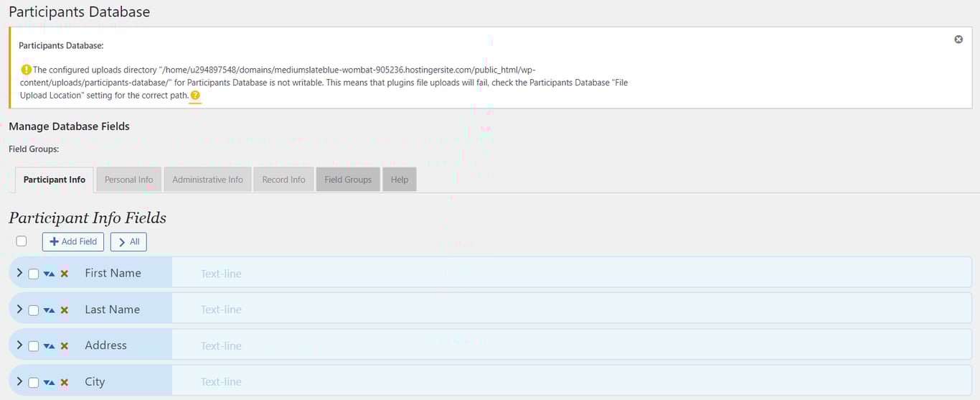980x400 pixels.
Task: Delete the First Name field
Action: pos(65,274)
